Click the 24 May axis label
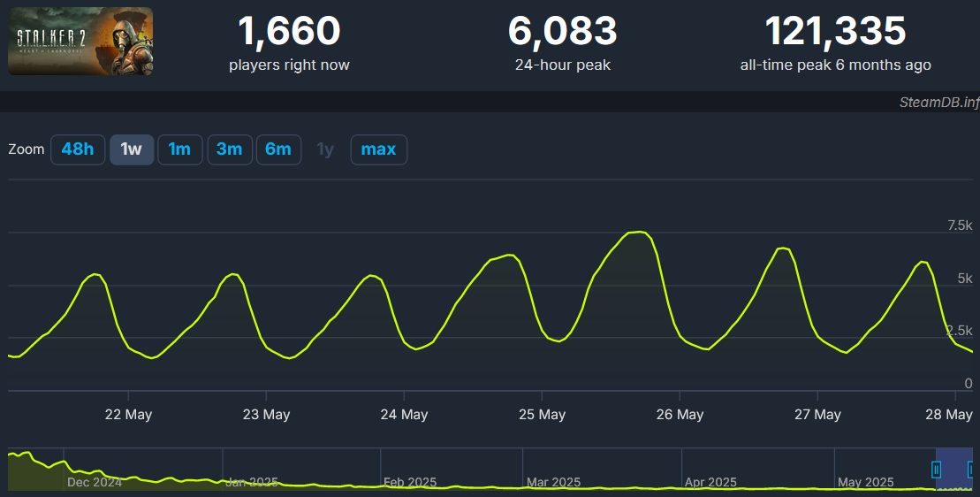 pyautogui.click(x=404, y=415)
